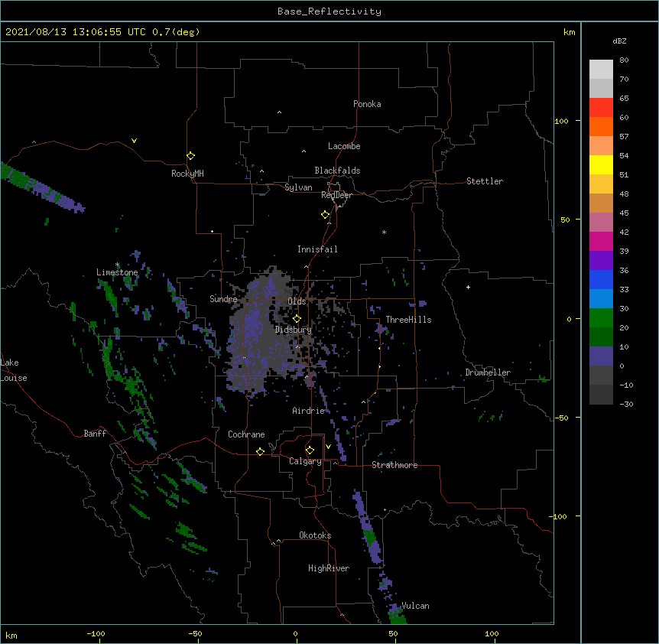Select the dark green 20-10 dBZ swatch
The width and height of the screenshot is (659, 644).
pyautogui.click(x=601, y=337)
